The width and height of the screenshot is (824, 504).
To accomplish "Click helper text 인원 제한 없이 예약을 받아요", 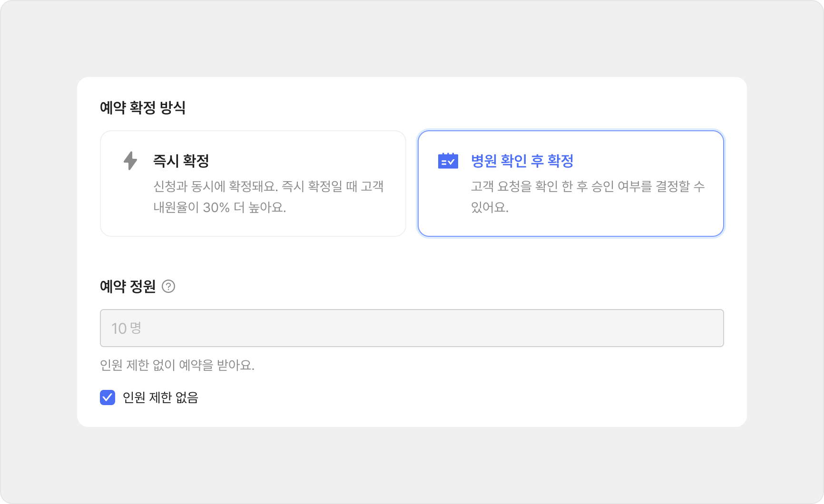I will 177,365.
